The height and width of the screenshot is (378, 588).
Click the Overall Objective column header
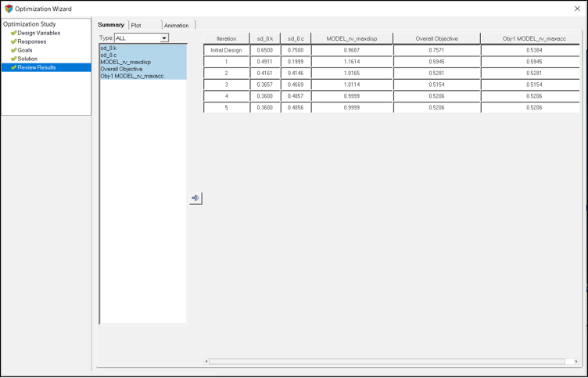[x=436, y=38]
